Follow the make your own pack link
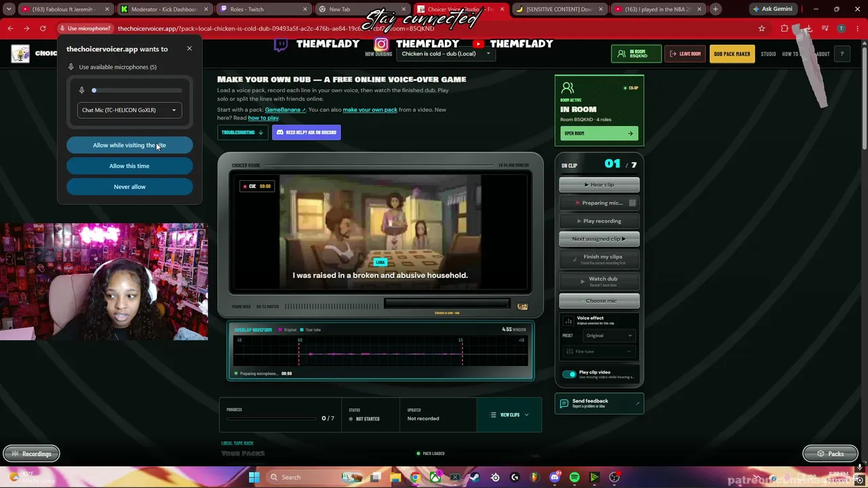This screenshot has width=868, height=488. (x=370, y=110)
